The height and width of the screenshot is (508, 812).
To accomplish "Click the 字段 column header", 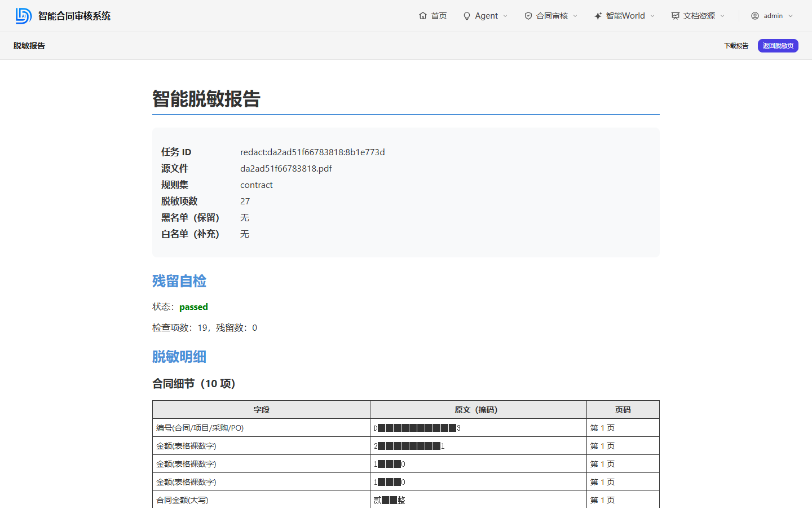I will (x=262, y=410).
